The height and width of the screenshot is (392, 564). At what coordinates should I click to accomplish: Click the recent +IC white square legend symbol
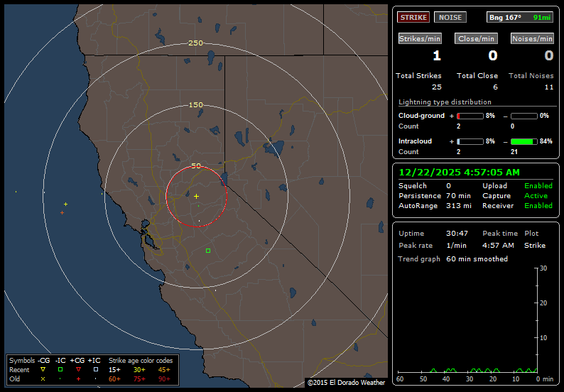click(x=95, y=370)
